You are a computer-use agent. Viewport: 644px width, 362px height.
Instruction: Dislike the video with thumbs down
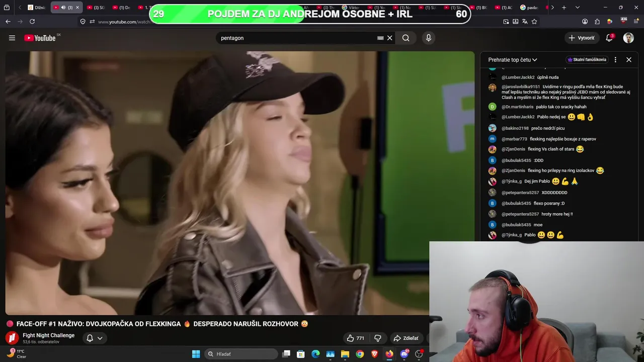[378, 338]
